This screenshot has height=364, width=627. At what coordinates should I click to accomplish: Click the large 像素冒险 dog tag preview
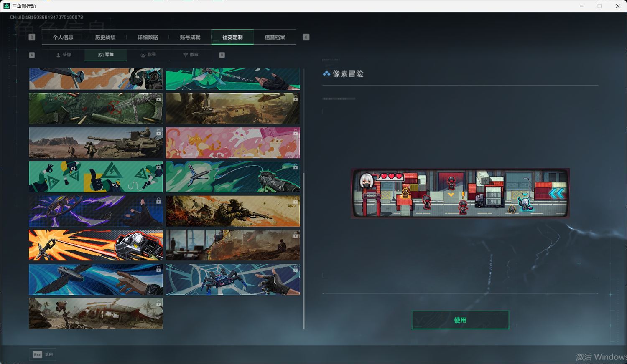[460, 193]
